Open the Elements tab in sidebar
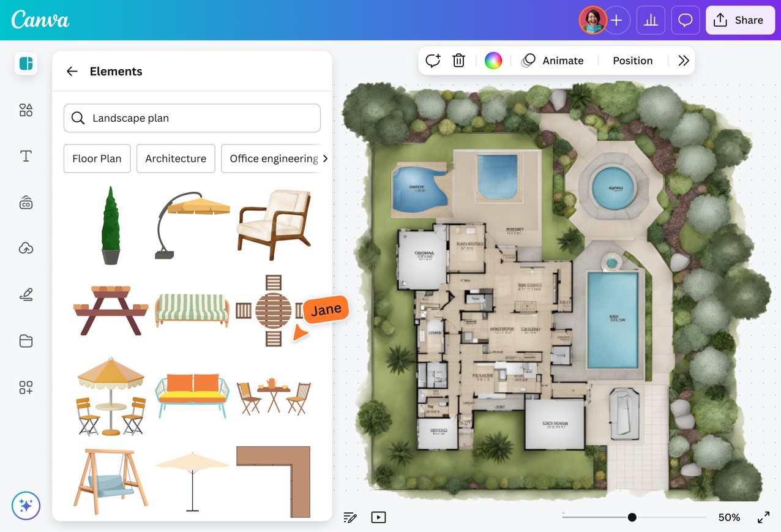781x532 pixels. click(26, 110)
